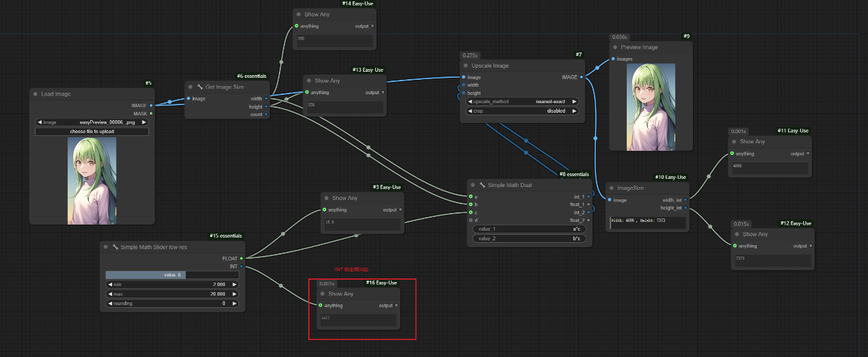
Task: Click wrench icon on Simple Math Slider low-res
Action: (116, 246)
